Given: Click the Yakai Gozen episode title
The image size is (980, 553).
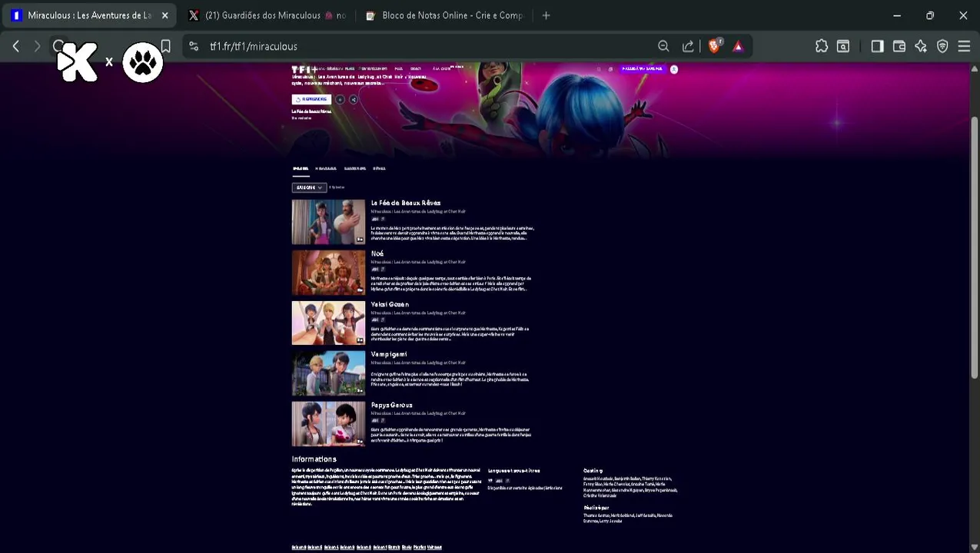Looking at the screenshot, I should [390, 304].
